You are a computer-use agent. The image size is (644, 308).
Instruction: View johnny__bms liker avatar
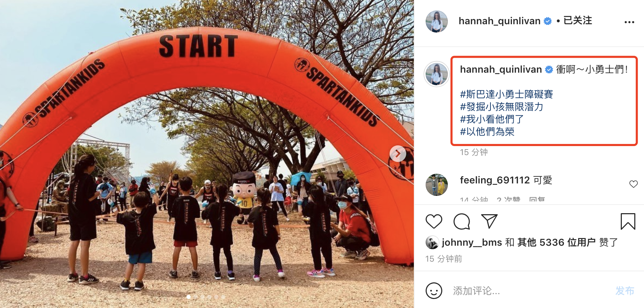tap(432, 243)
